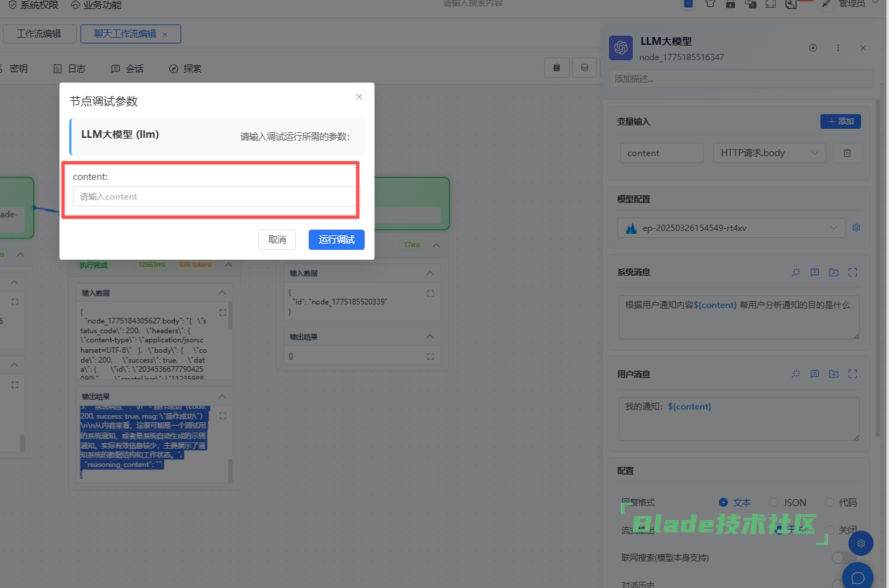
Task: Expand the system message editor fullscreen
Action: tap(853, 272)
